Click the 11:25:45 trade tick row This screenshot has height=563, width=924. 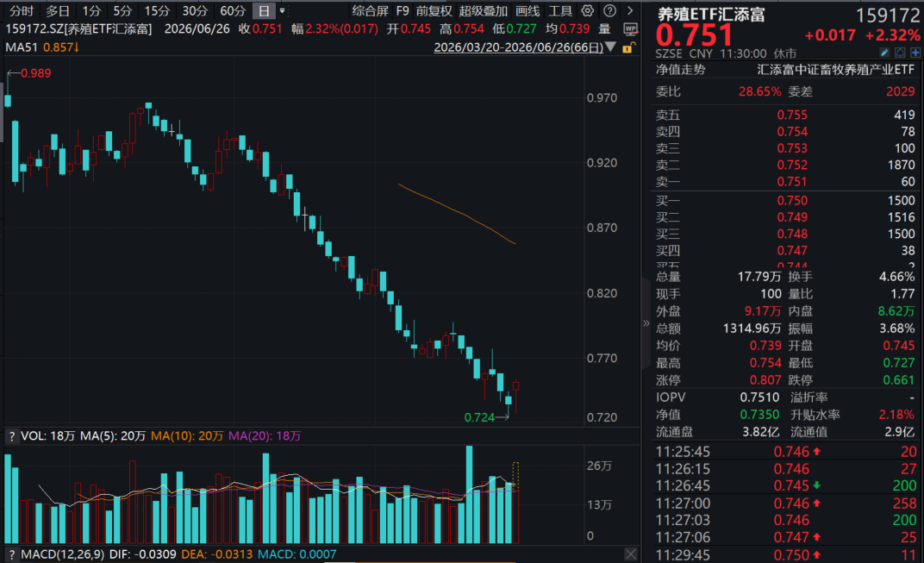[x=785, y=452]
